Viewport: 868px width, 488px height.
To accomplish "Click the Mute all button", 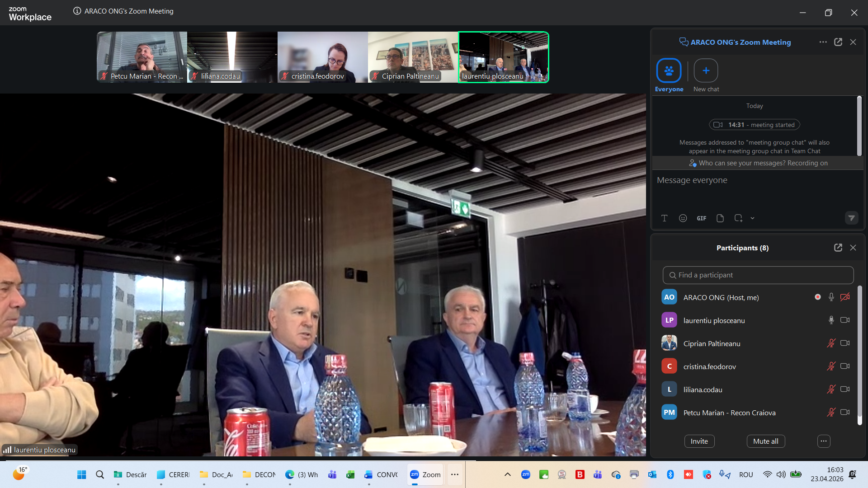I will [765, 441].
